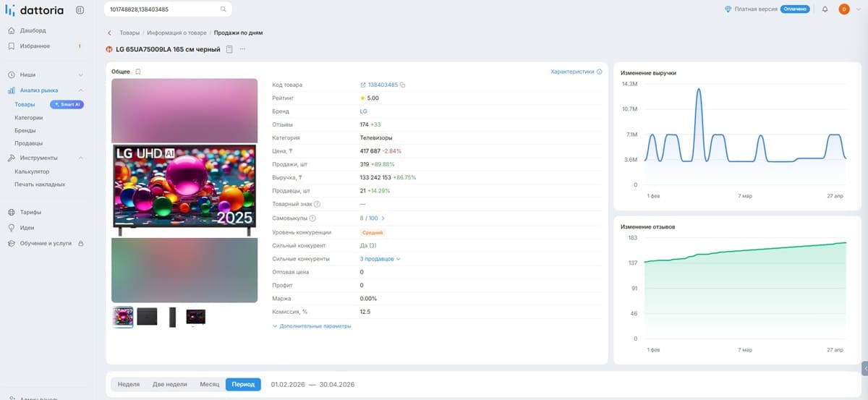Open the LG brand link
The width and height of the screenshot is (868, 400).
[x=363, y=111]
